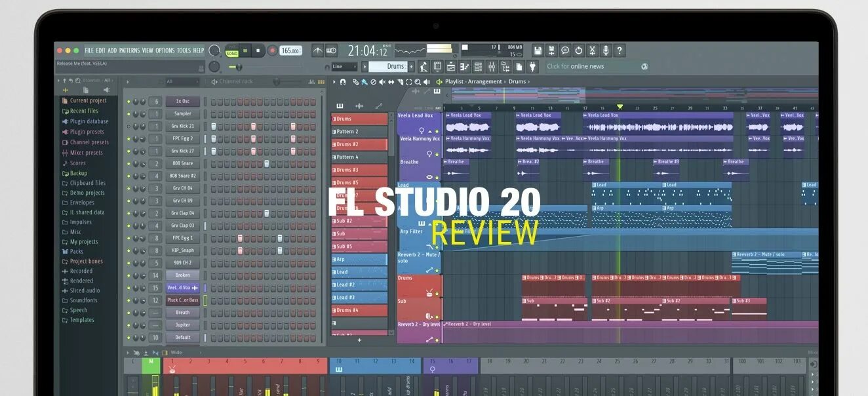
Task: Click the plus button next to Drums pattern
Action: (412, 66)
